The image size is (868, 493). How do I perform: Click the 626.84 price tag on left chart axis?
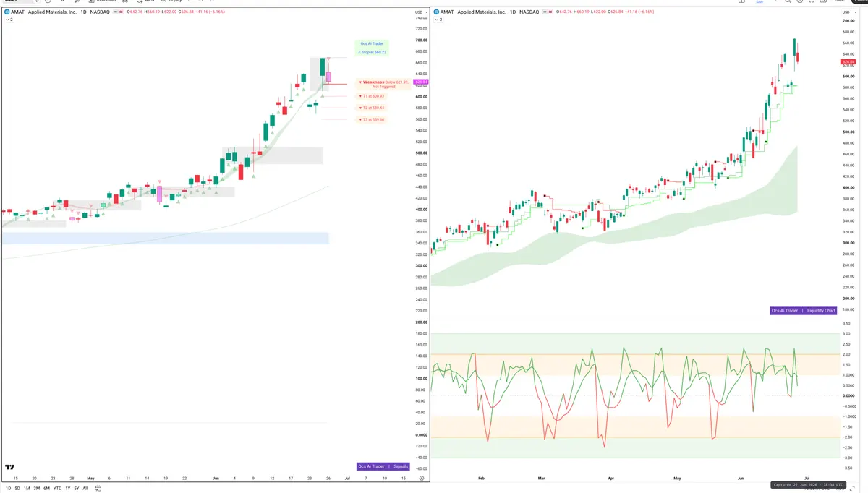pyautogui.click(x=422, y=82)
